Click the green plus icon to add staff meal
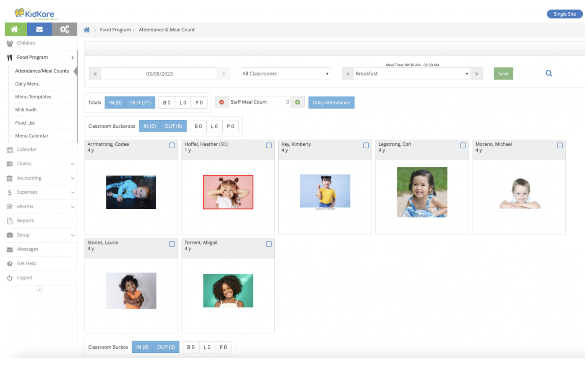Image resolution: width=588 pixels, height=368 pixels. coord(298,102)
